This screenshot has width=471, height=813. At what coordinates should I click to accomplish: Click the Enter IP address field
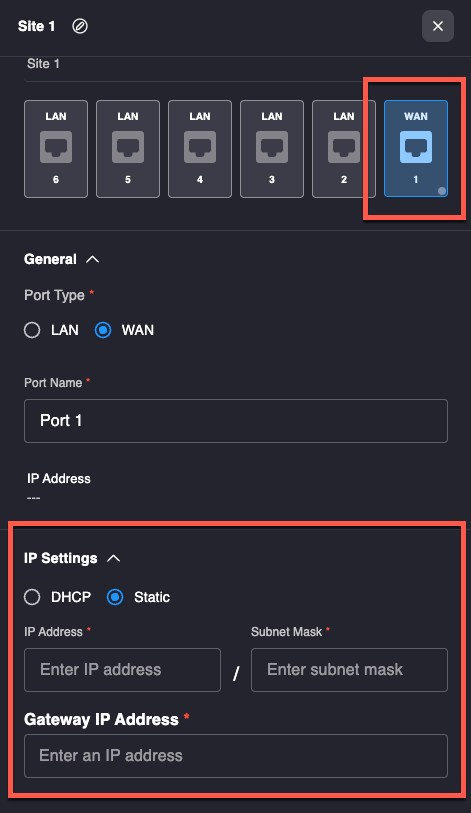pyautogui.click(x=122, y=670)
